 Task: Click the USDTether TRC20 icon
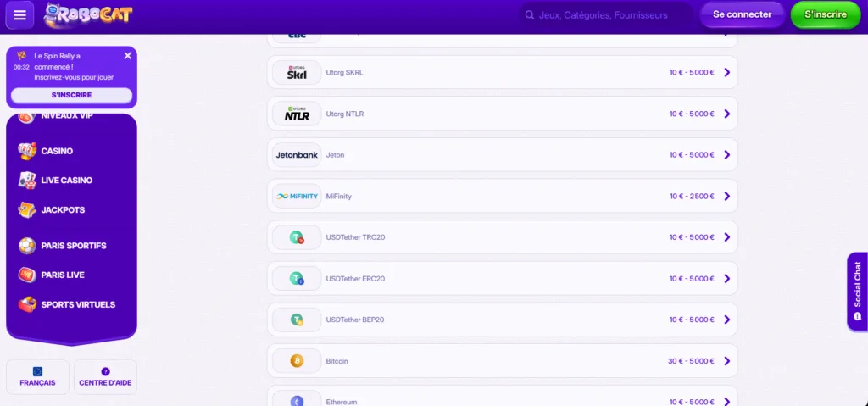297,238
